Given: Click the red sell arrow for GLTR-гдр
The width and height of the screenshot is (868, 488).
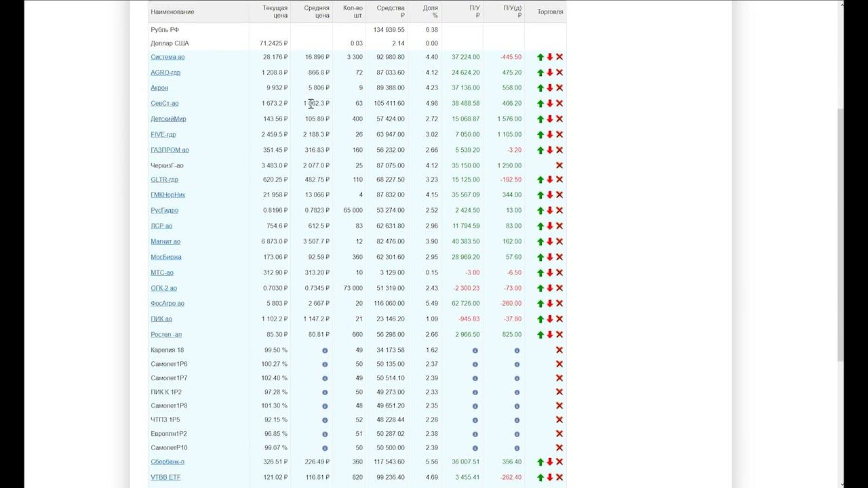Looking at the screenshot, I should (550, 180).
